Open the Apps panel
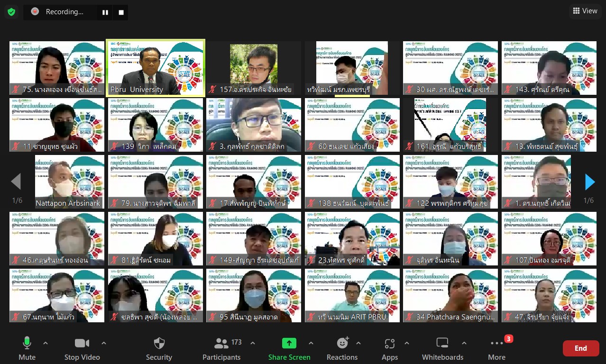Image resolution: width=606 pixels, height=364 pixels. click(389, 348)
